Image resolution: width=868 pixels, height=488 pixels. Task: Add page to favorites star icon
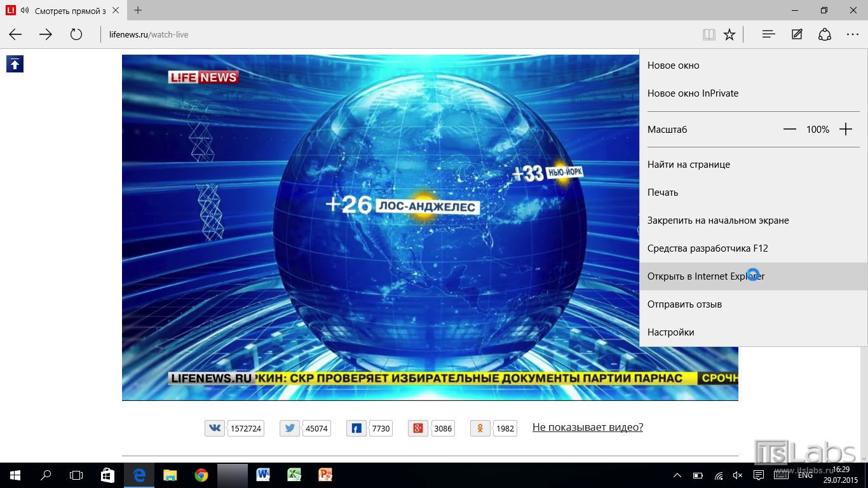coord(729,34)
